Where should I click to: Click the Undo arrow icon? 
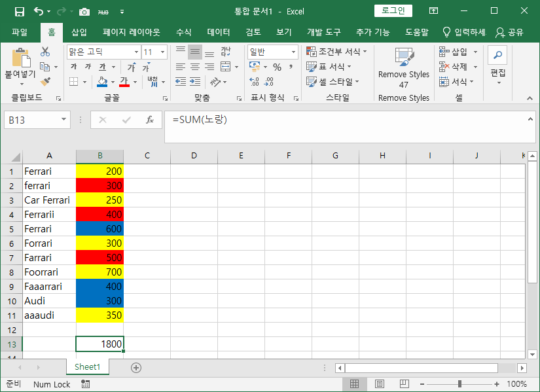38,12
